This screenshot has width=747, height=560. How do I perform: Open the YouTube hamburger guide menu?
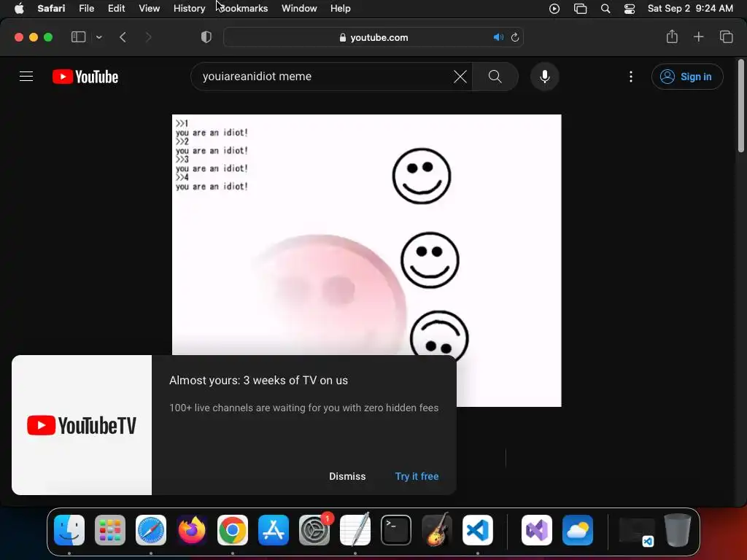(26, 76)
